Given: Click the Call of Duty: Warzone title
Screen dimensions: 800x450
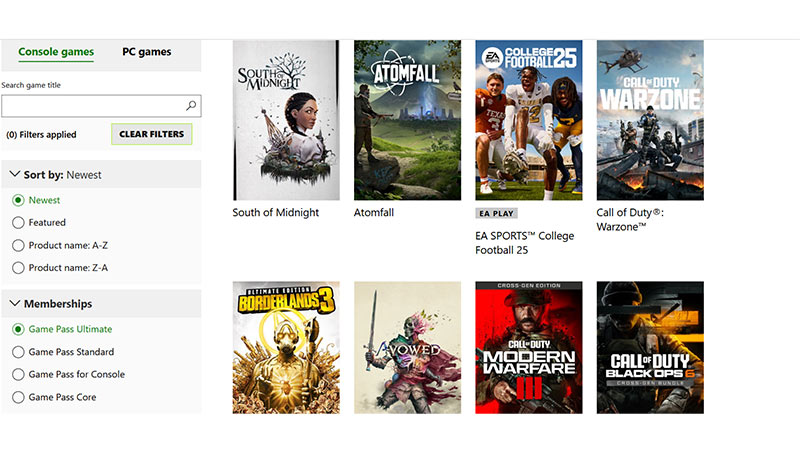Looking at the screenshot, I should pos(630,219).
